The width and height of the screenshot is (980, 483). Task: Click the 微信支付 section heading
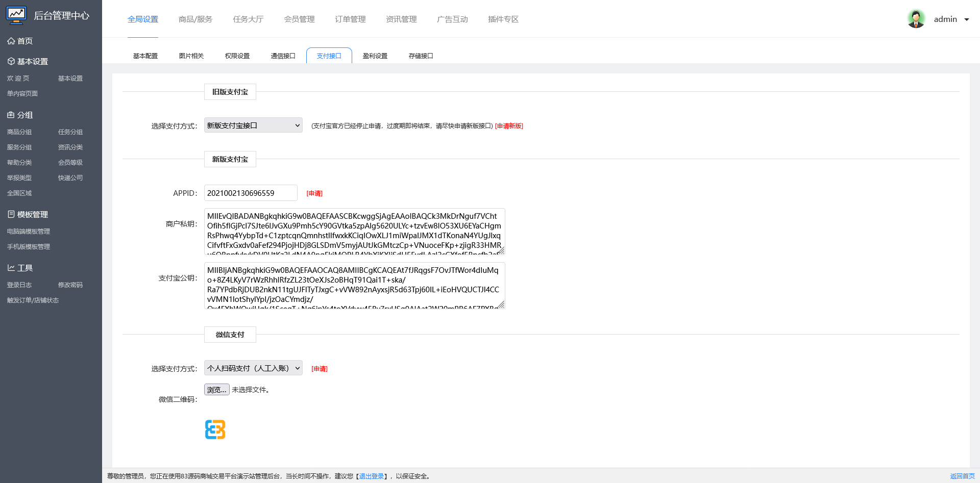230,335
